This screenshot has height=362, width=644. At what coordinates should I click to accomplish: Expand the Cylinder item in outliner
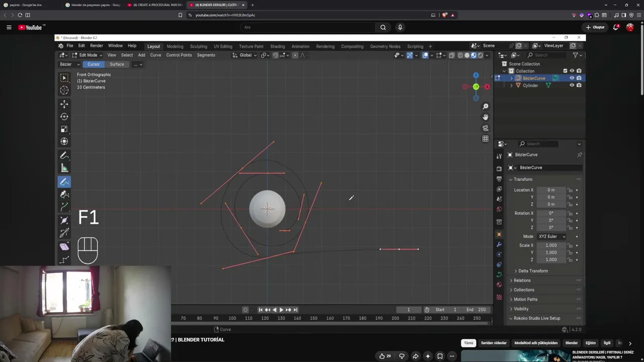(512, 85)
